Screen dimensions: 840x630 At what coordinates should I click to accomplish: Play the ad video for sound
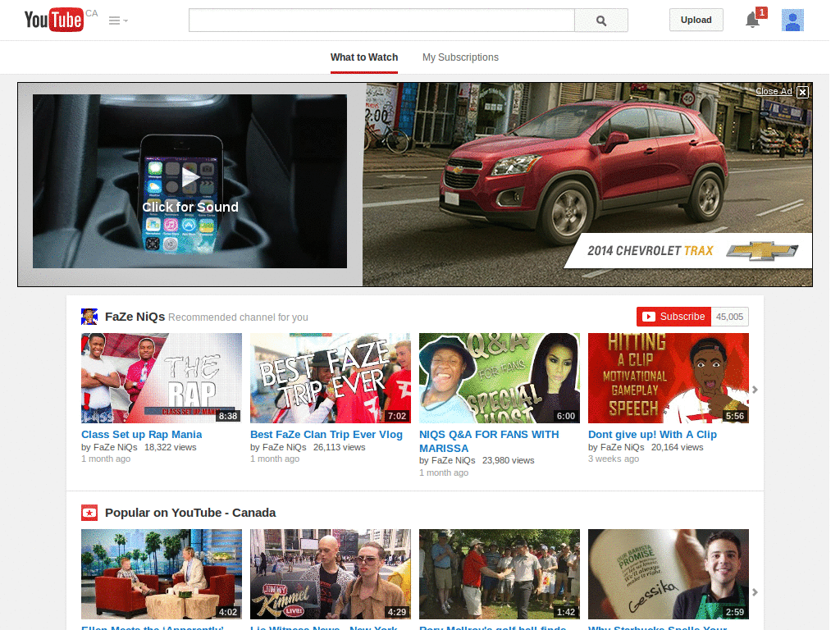pyautogui.click(x=189, y=181)
